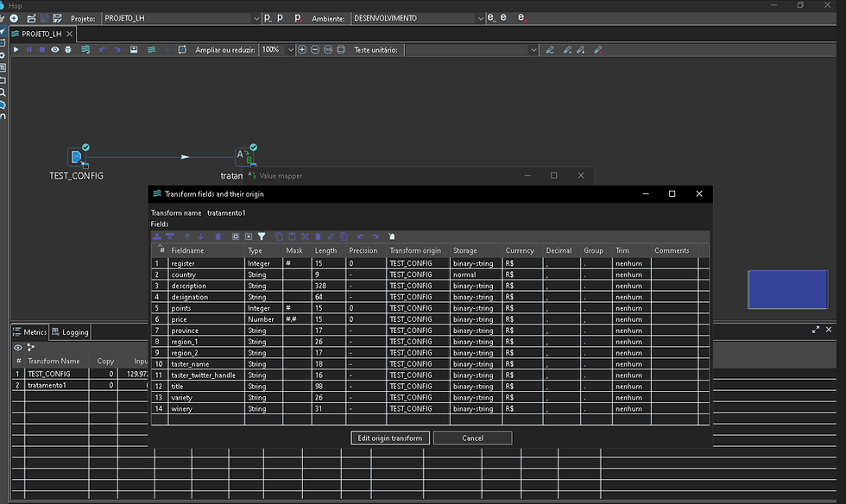
Task: Click the pause pipeline icon
Action: coord(28,50)
